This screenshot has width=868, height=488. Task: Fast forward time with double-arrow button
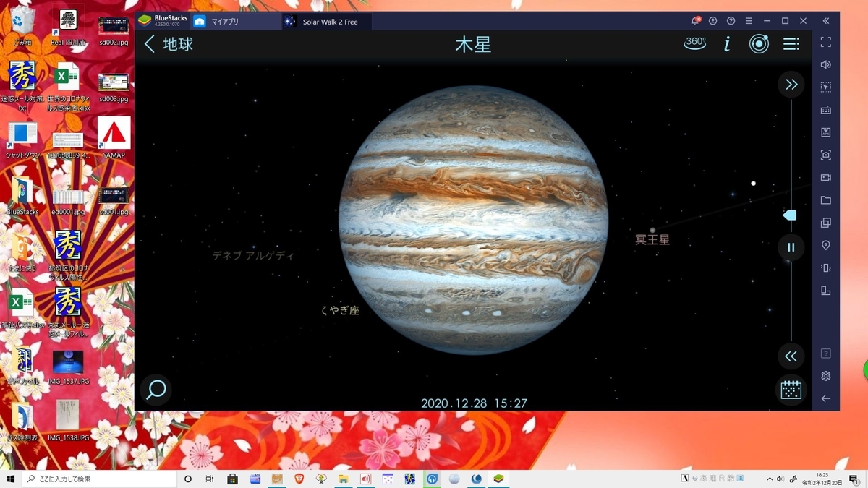pyautogui.click(x=791, y=85)
